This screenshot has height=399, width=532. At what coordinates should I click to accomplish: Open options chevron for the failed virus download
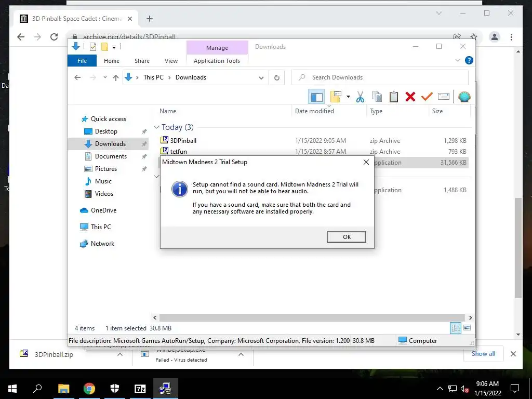tap(241, 354)
